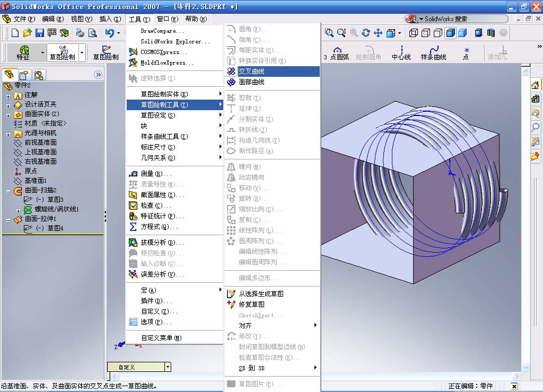Click the Pan view icon
The width and height of the screenshot is (543, 392).
point(378,33)
